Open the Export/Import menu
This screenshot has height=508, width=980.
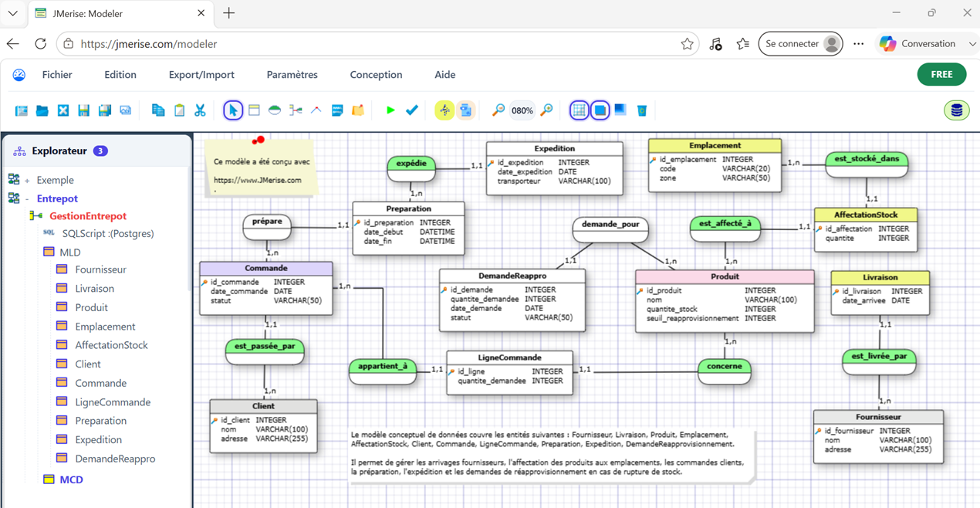click(x=201, y=75)
